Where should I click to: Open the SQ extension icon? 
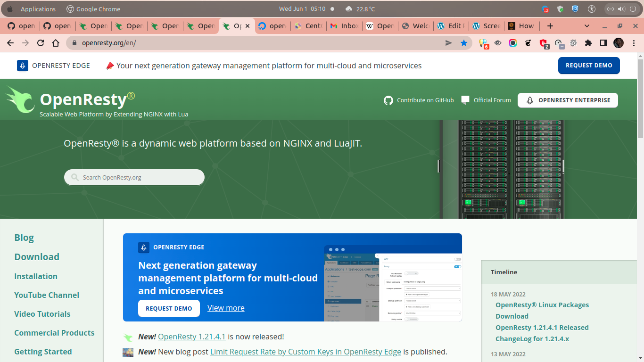(x=573, y=43)
